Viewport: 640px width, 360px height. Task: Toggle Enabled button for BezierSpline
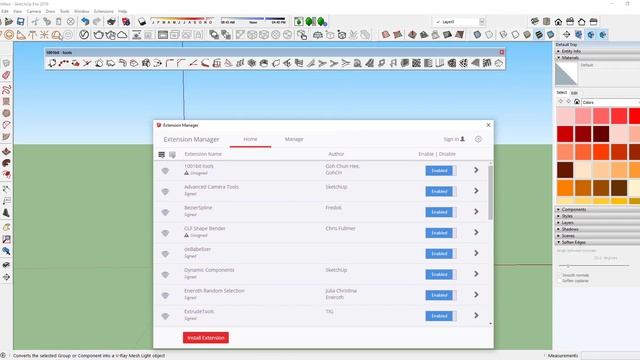[x=441, y=212]
